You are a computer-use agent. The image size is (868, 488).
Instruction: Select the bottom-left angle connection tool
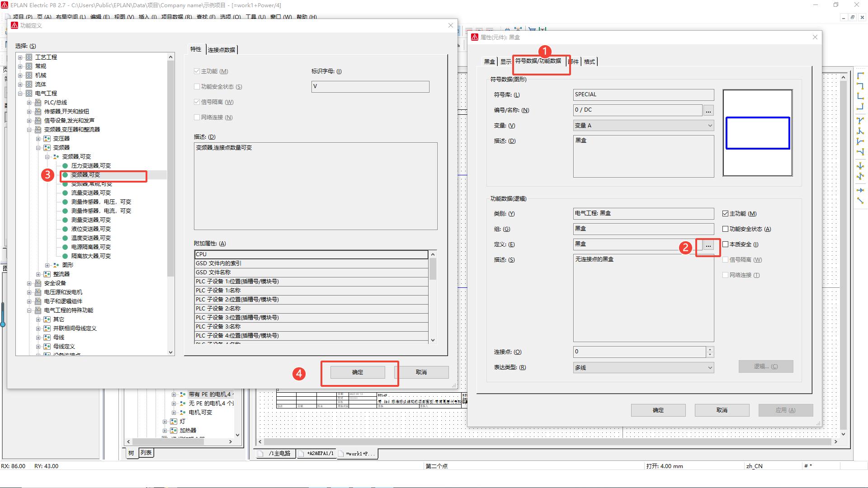point(860,96)
